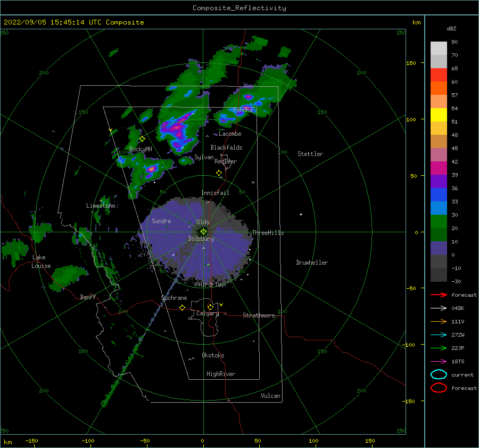
Task: Pick the red band in dBZ scale
Action: point(439,75)
